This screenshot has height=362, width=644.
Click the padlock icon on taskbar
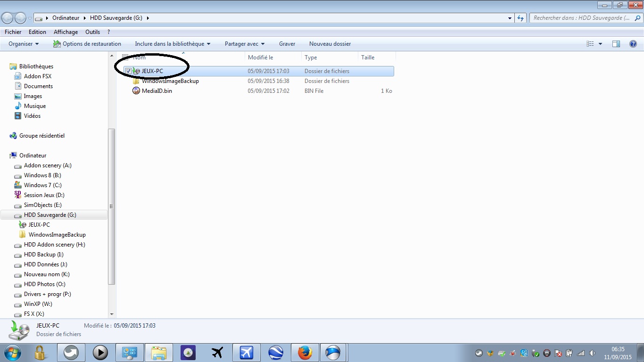pyautogui.click(x=40, y=353)
